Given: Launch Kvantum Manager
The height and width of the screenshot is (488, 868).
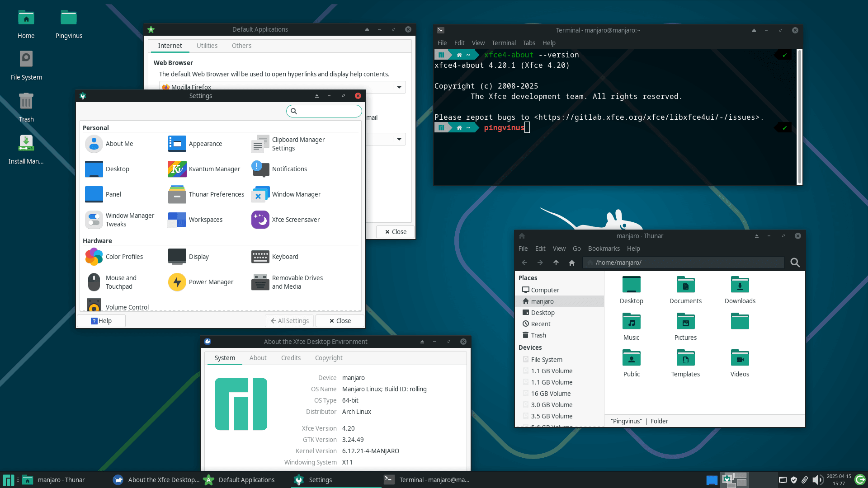Looking at the screenshot, I should point(177,169).
